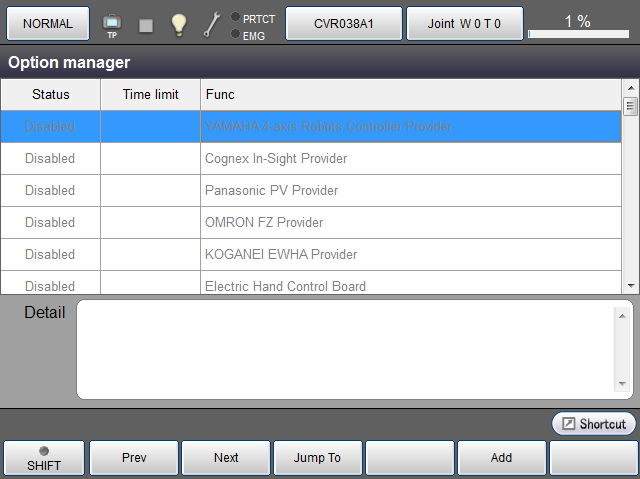Click the light bulb icon

(x=179, y=24)
